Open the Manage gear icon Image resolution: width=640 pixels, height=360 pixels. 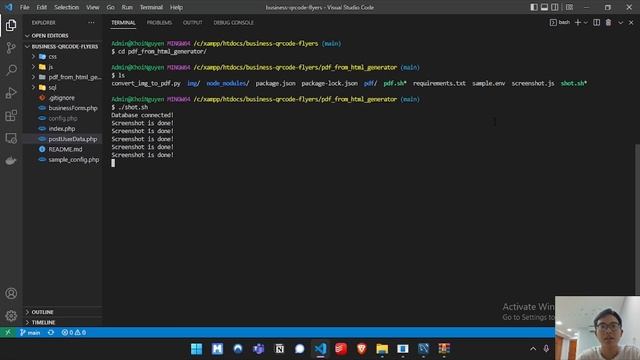tap(11, 316)
